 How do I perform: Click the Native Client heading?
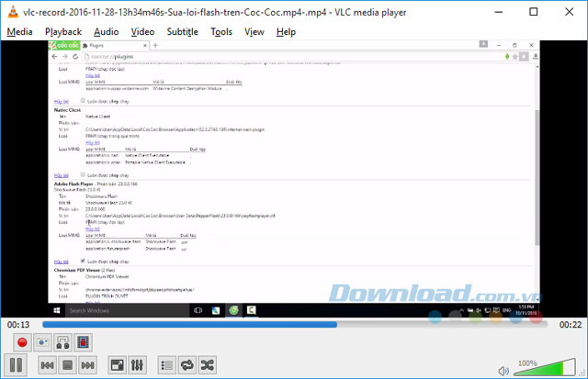pyautogui.click(x=67, y=110)
